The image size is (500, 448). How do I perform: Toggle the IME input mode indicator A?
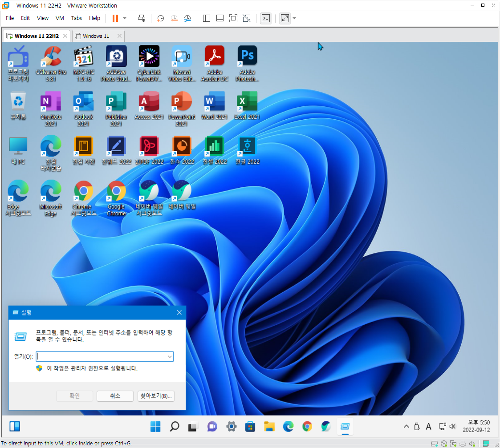pyautogui.click(x=428, y=427)
